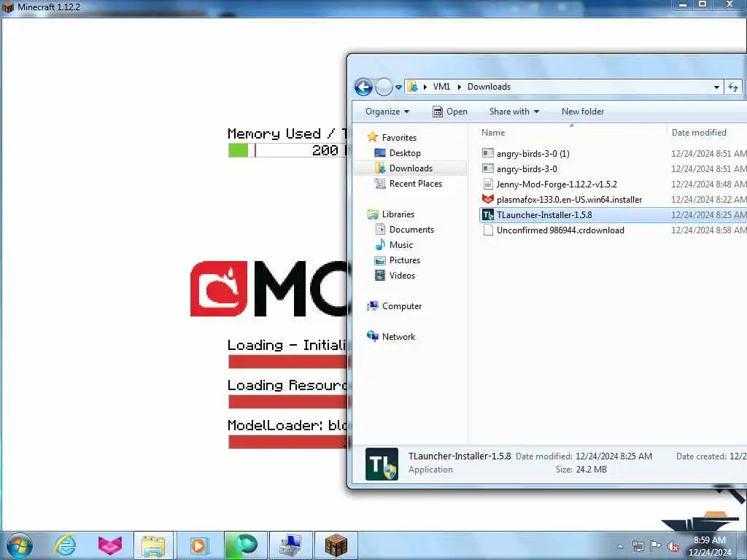The image size is (747, 560).
Task: Open Recent Places in navigation pane
Action: pos(415,183)
